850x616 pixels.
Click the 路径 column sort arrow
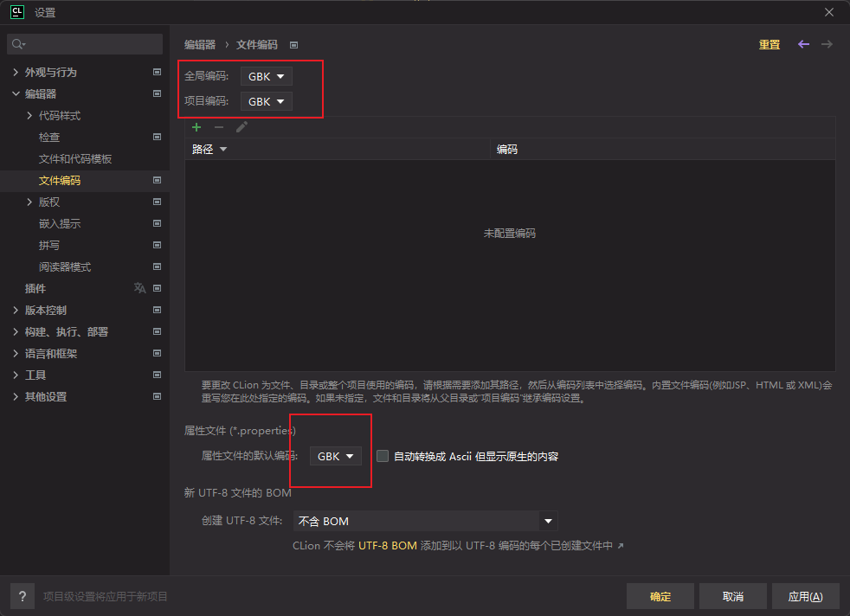[x=222, y=149]
